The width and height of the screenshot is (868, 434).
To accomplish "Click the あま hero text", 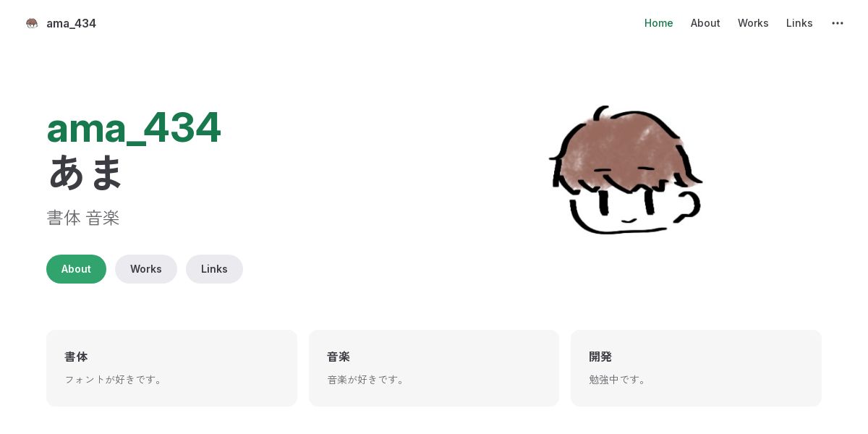I will pyautogui.click(x=85, y=172).
